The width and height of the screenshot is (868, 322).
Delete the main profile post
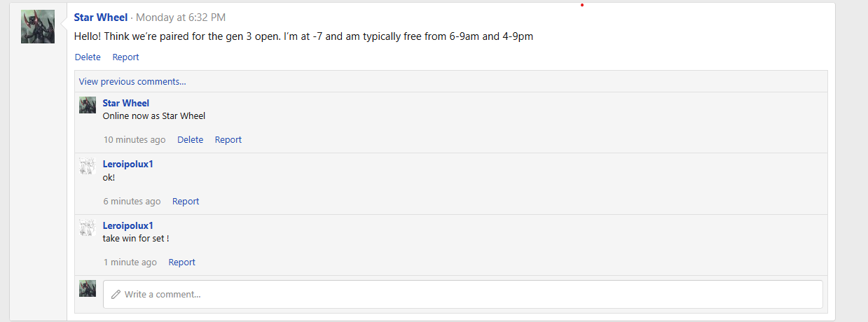click(x=88, y=57)
